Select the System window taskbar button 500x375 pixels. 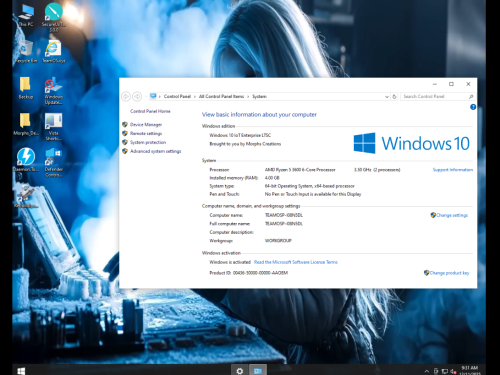[x=258, y=371]
